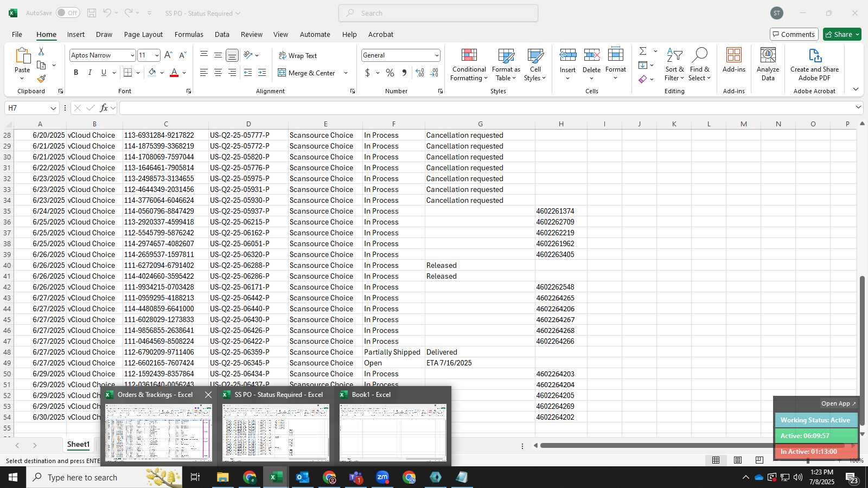Increase indent in Alignment group

[262, 73]
